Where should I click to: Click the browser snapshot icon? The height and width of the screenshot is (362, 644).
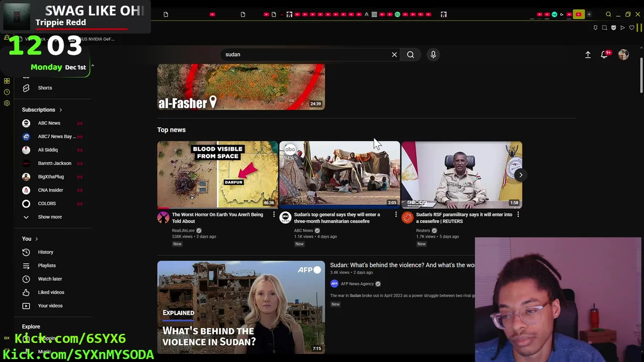pyautogui.click(x=604, y=28)
